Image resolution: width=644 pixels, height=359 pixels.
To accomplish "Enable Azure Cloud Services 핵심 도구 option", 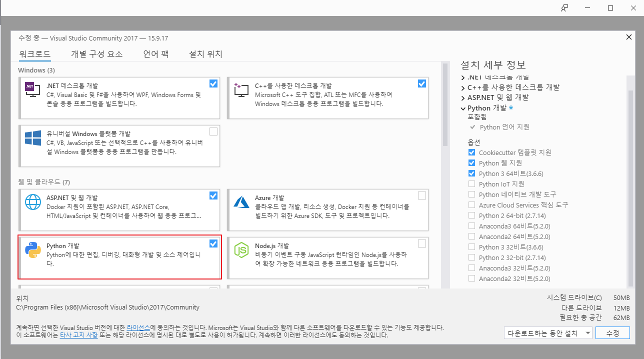I will [x=471, y=205].
